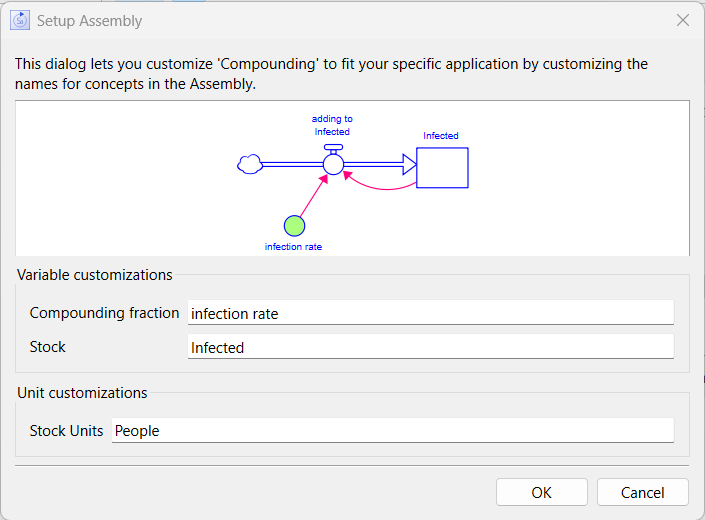Click the flow valve circle icon

[x=333, y=164]
